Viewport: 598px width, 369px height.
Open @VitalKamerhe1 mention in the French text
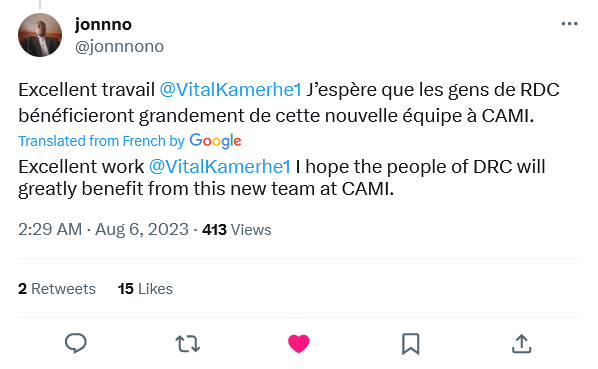230,90
